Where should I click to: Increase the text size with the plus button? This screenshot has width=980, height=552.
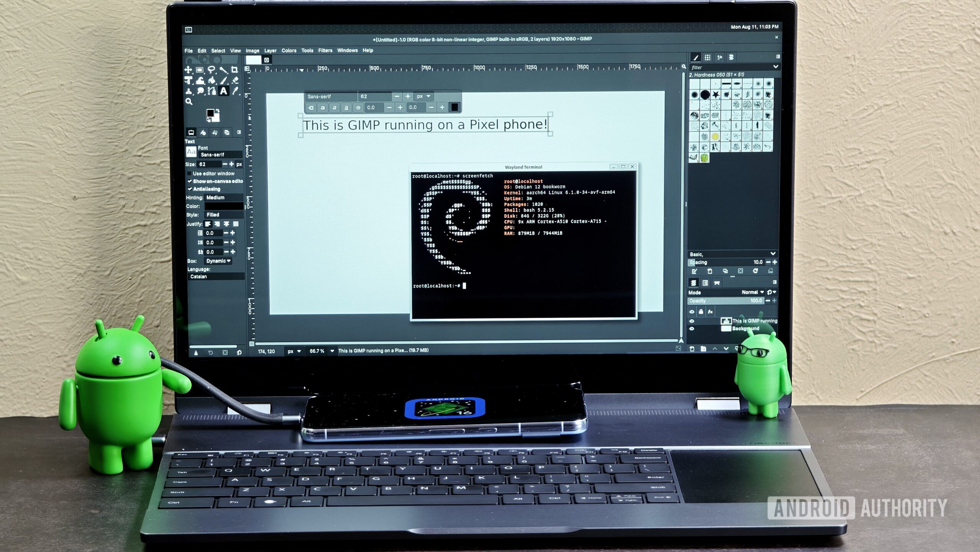click(231, 165)
